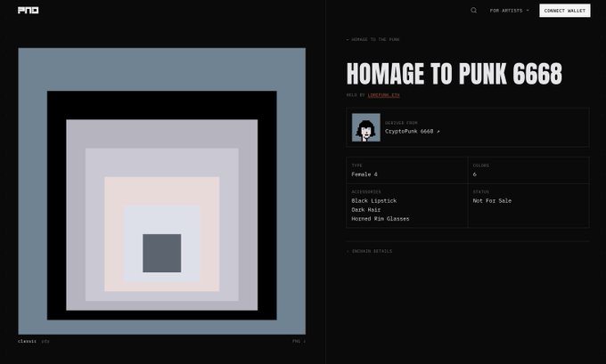Open the holder's ENS profile link
Screen dimensions: 606x364
tap(383, 95)
